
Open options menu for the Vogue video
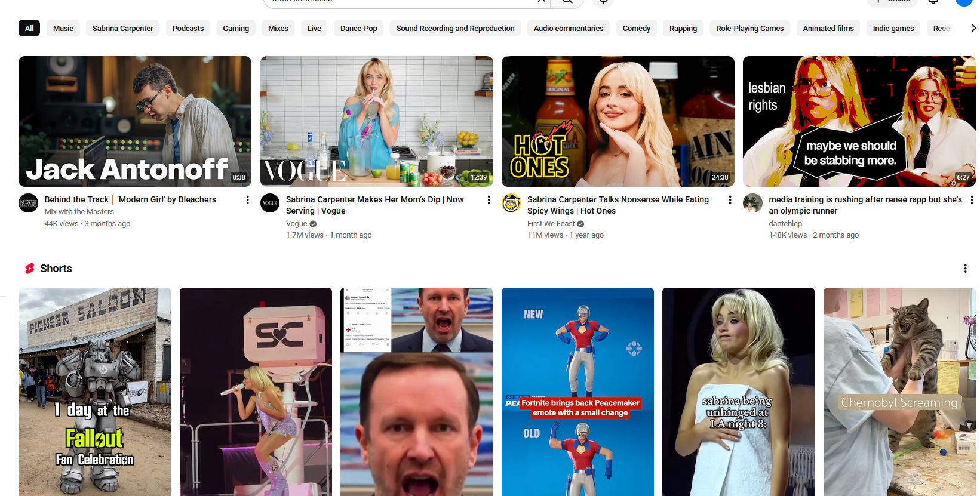pyautogui.click(x=489, y=200)
